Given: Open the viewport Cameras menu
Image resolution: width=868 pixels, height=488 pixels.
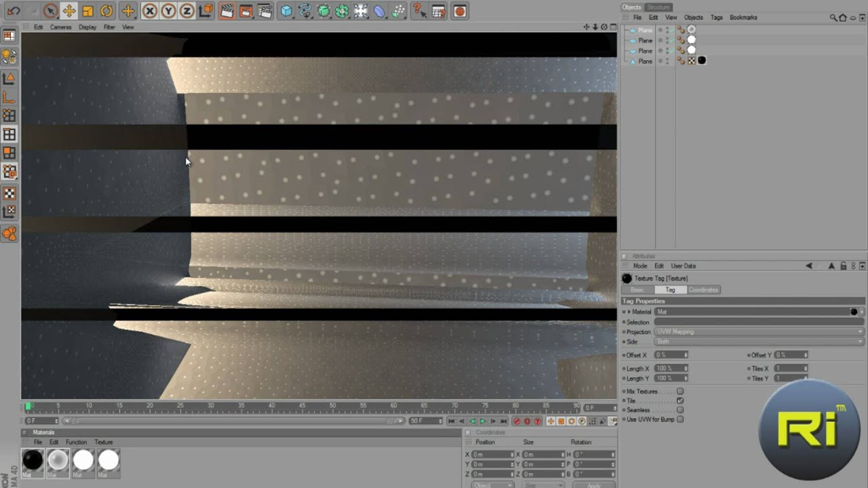Looking at the screenshot, I should click(x=60, y=27).
